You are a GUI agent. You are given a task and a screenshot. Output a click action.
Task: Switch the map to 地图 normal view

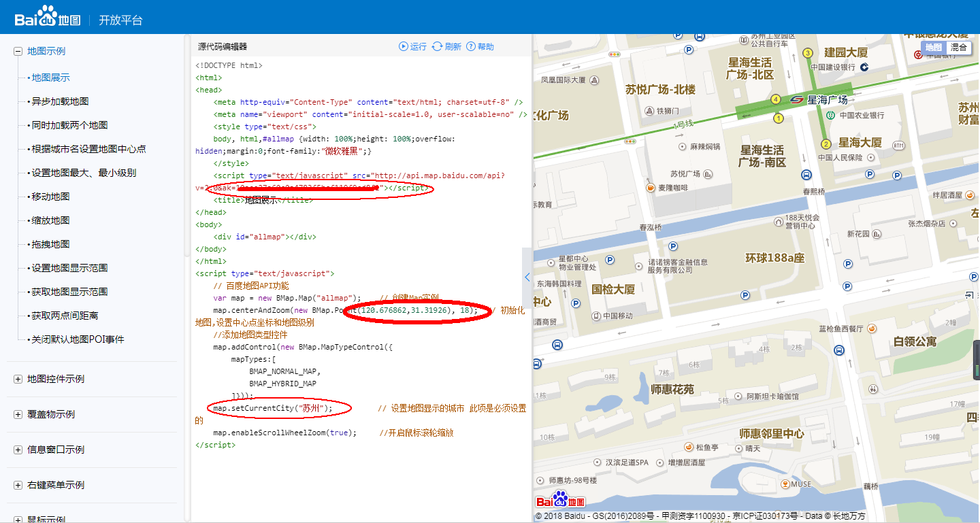934,47
